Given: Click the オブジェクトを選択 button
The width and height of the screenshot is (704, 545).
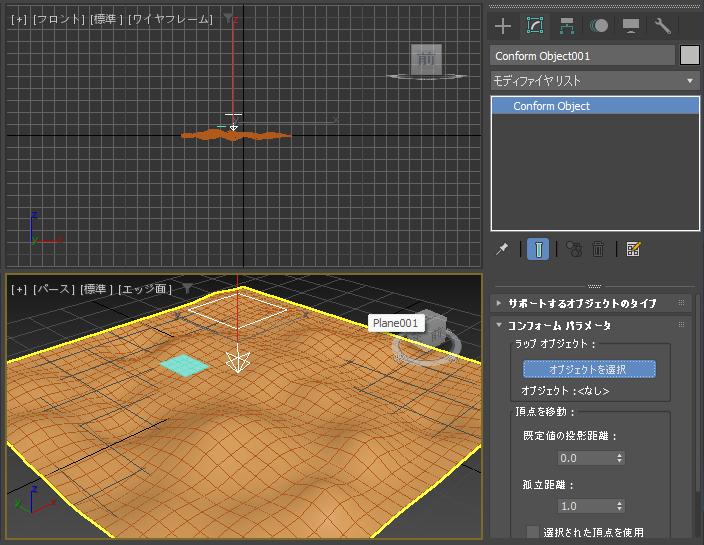Looking at the screenshot, I should click(x=589, y=369).
